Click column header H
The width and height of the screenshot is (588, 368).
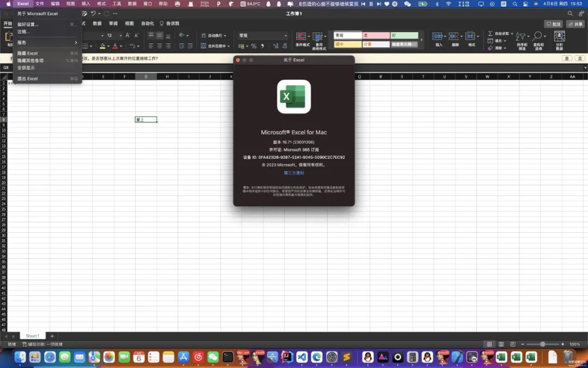(x=167, y=77)
